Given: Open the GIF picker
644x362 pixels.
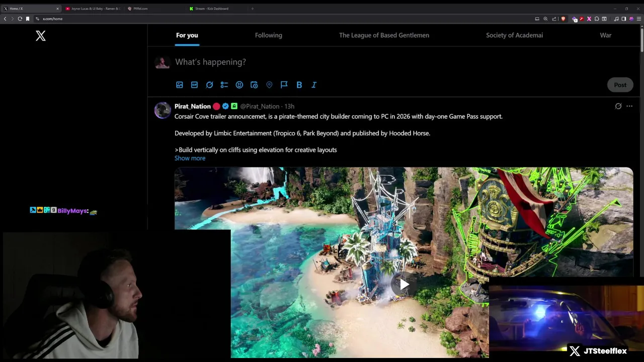Looking at the screenshot, I should pyautogui.click(x=194, y=85).
